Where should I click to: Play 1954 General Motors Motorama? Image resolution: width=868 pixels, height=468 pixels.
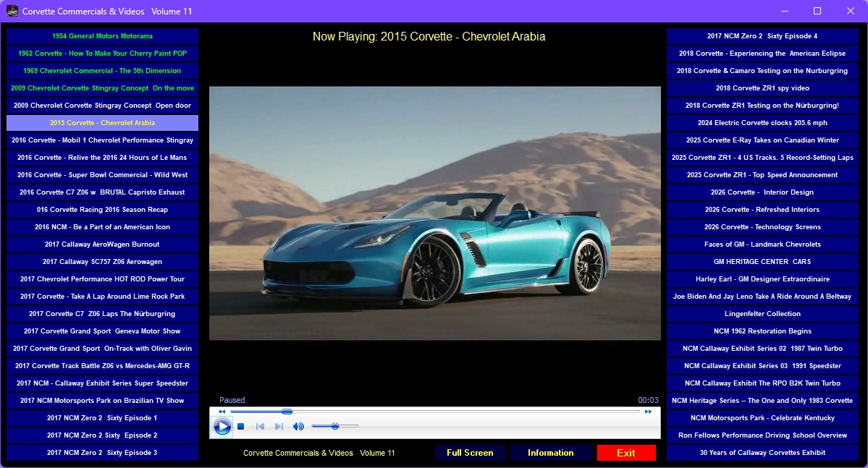(102, 36)
